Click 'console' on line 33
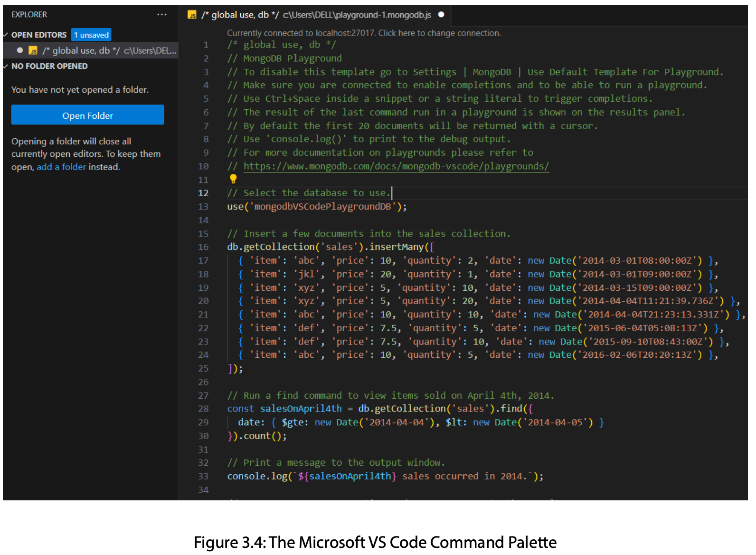The image size is (756, 555). coord(246,476)
